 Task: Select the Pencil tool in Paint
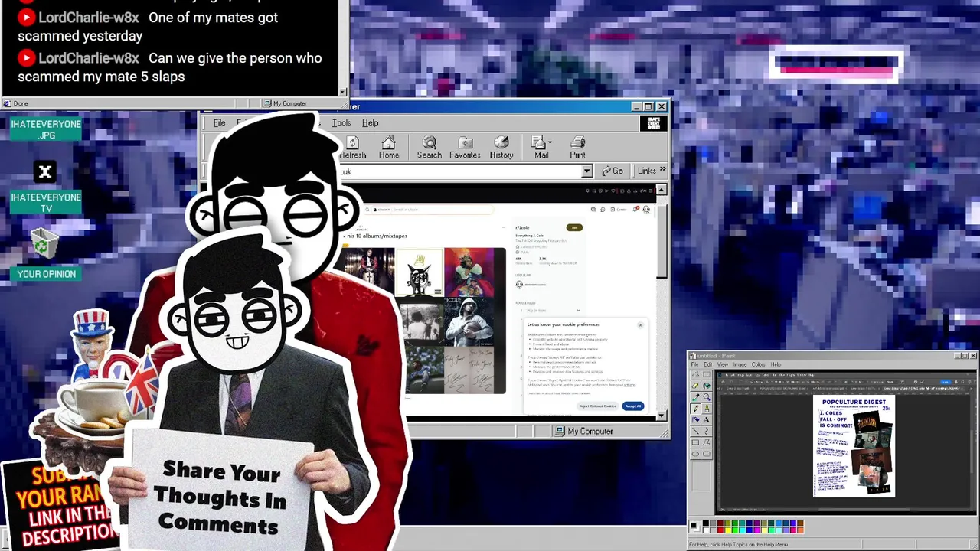695,409
